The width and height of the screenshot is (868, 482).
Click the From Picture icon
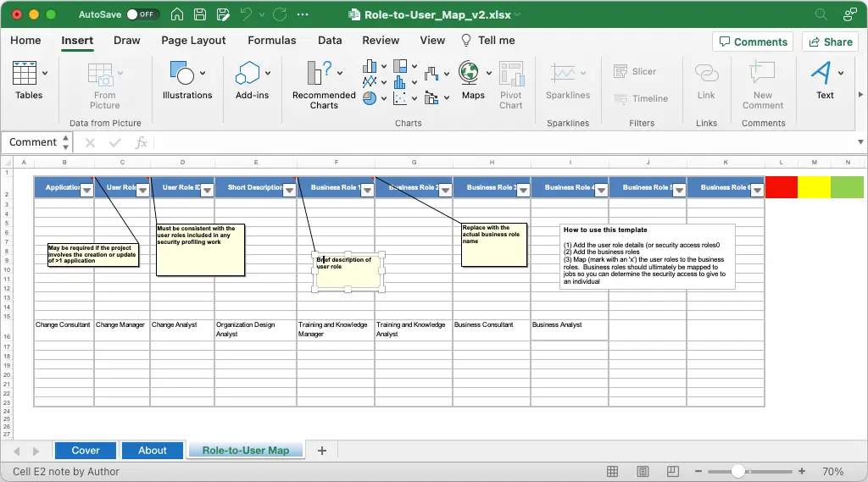[104, 86]
